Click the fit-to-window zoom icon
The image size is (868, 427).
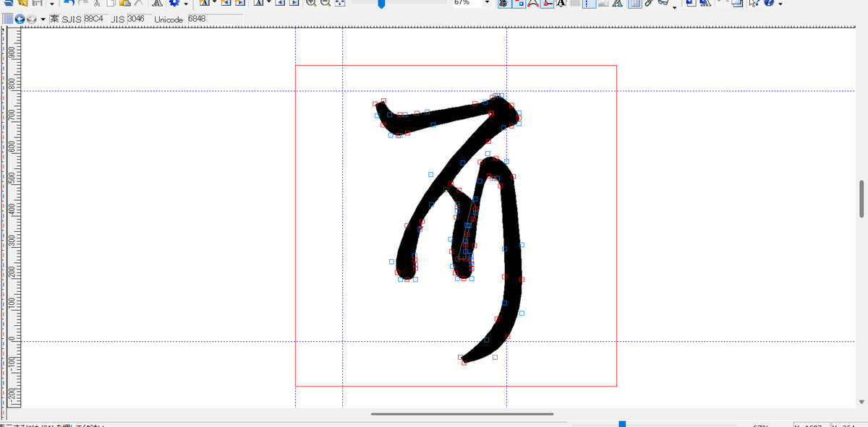coord(339,3)
